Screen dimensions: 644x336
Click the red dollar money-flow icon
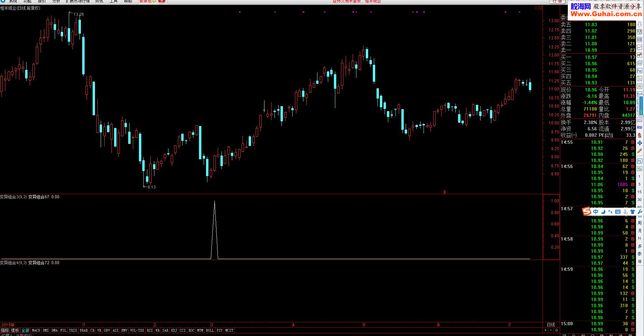[640, 135]
